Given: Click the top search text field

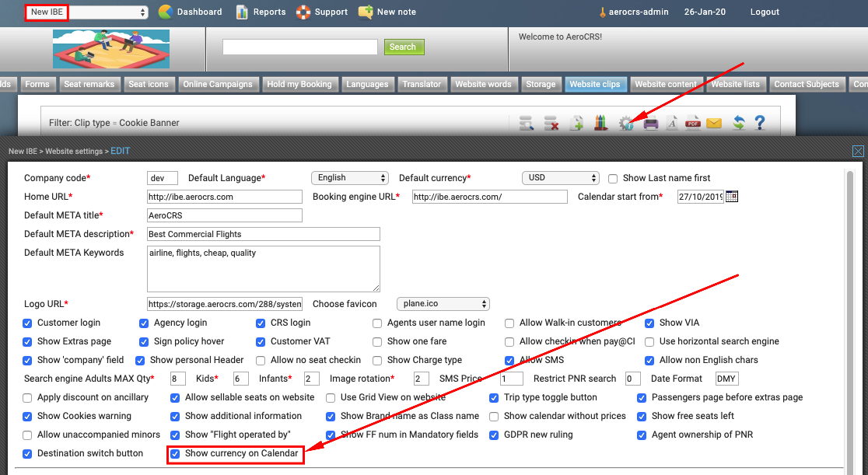Looking at the screenshot, I should coord(300,47).
